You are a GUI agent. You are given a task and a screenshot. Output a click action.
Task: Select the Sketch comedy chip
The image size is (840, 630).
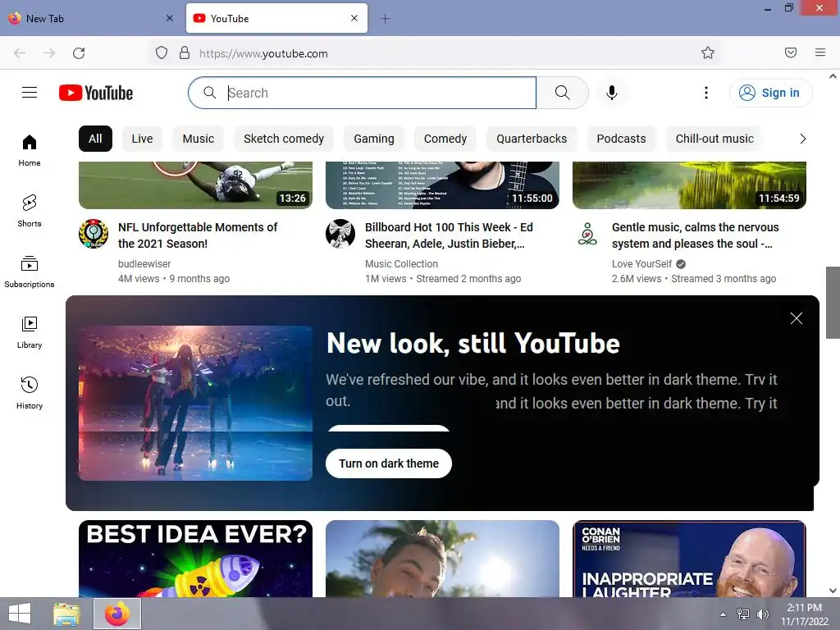click(x=284, y=139)
